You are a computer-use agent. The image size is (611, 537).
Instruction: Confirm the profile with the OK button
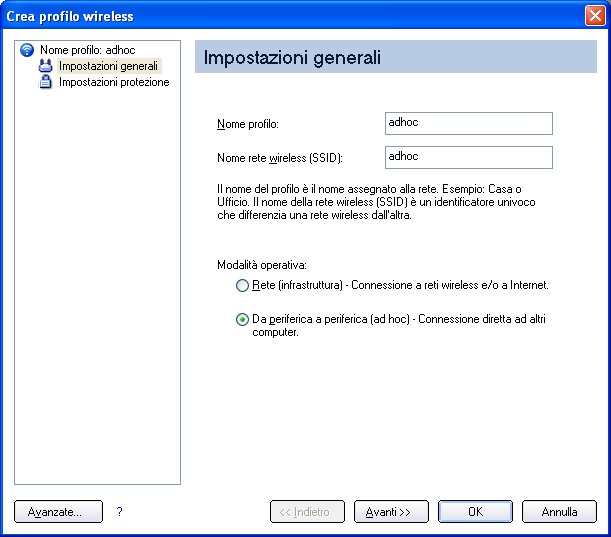point(475,512)
